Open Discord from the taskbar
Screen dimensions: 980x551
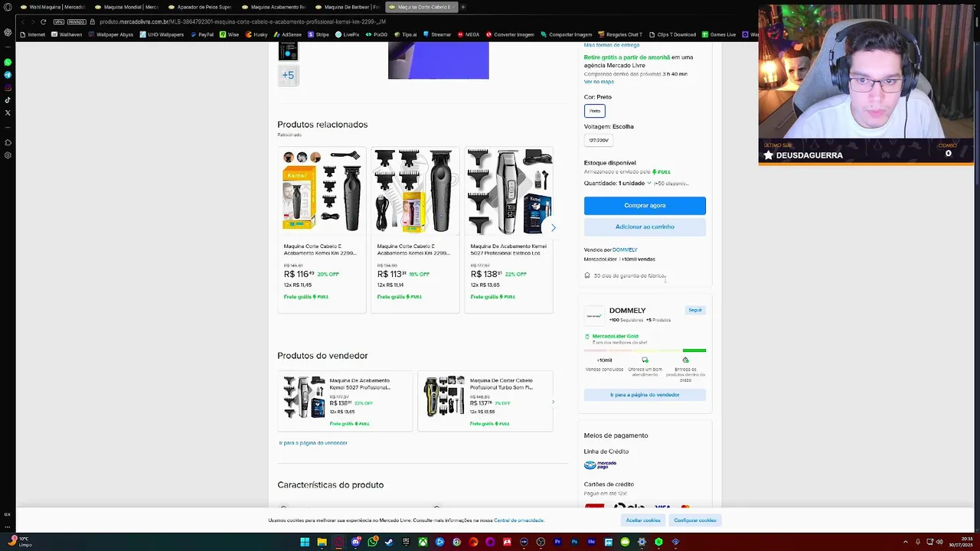tap(356, 542)
